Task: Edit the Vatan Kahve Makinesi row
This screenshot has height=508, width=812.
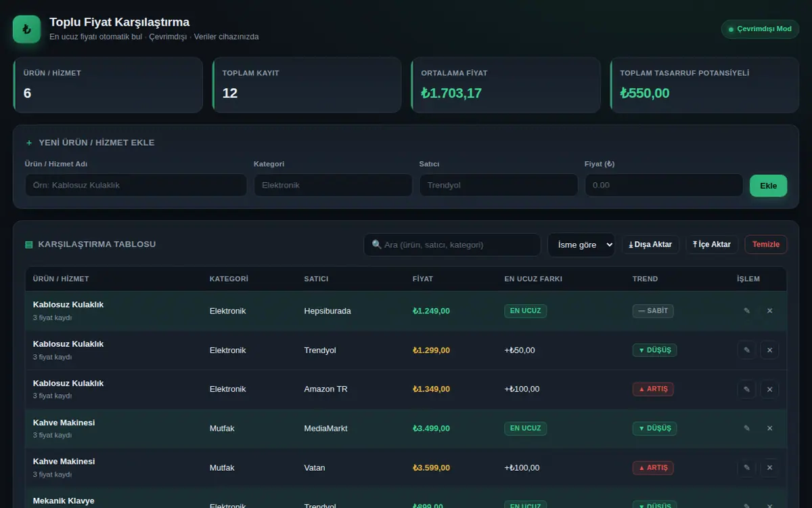Action: click(x=747, y=467)
